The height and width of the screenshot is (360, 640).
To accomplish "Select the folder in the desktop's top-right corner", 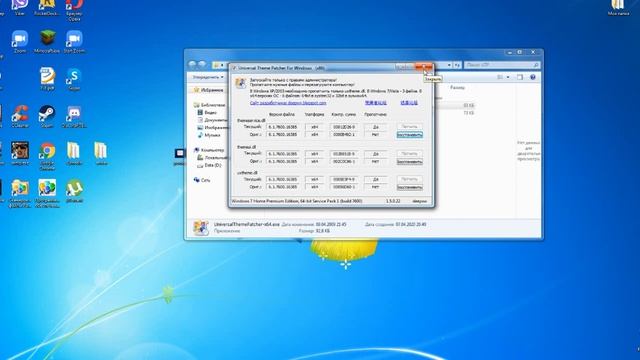I will (618, 7).
